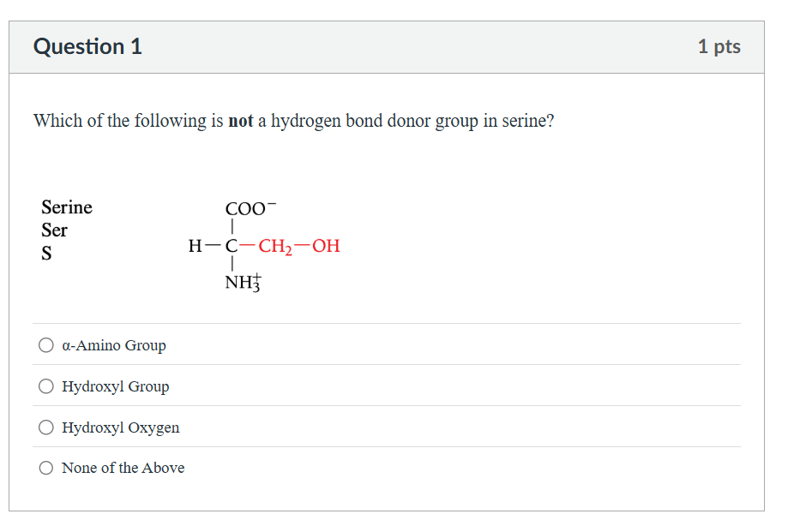This screenshot has height=532, width=788.
Task: Click the None of the Above answer text
Action: tap(123, 468)
